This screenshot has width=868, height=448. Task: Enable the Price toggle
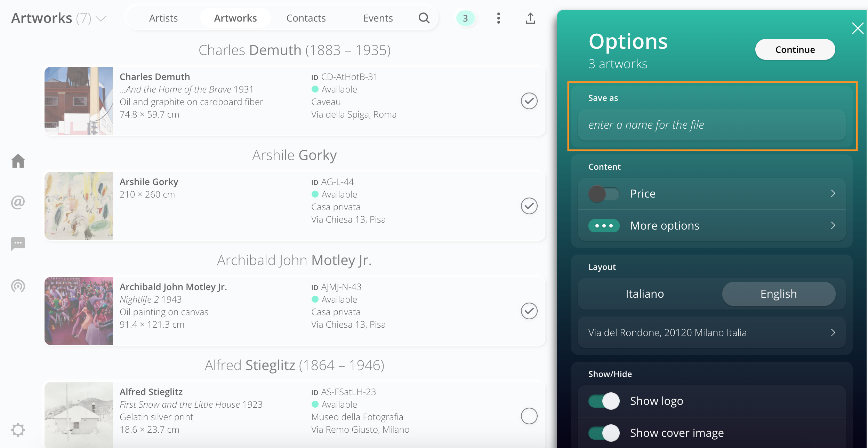coord(604,194)
